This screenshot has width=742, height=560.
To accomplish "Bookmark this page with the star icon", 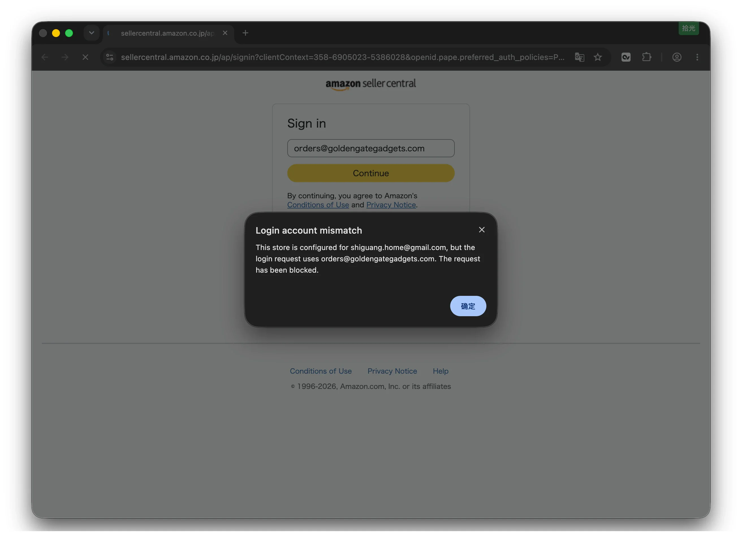I will click(598, 57).
